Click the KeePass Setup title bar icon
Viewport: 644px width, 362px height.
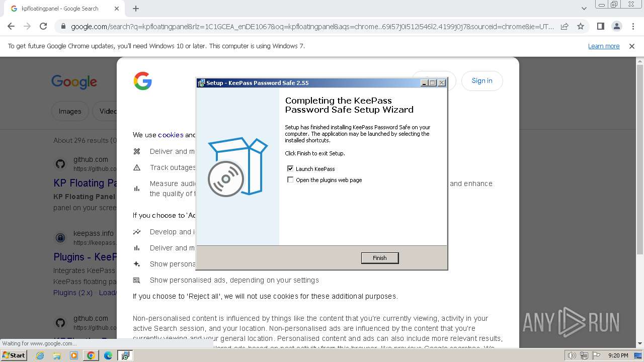[x=201, y=83]
